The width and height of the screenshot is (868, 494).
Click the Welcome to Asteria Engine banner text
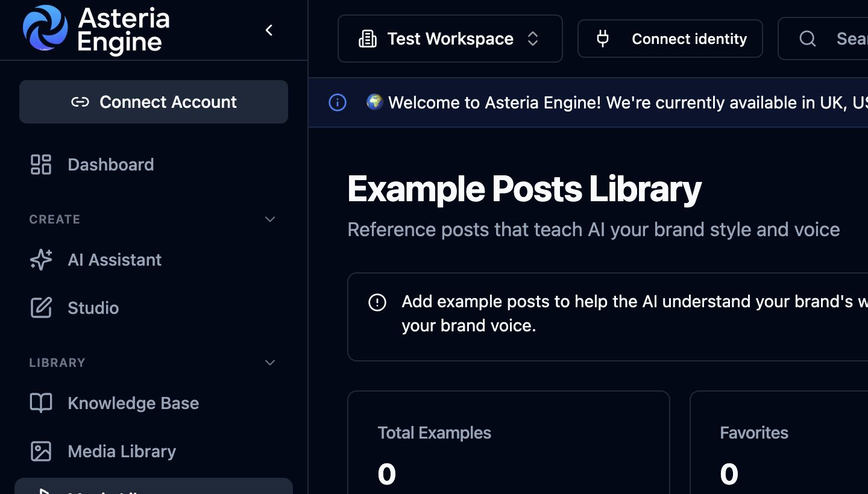[628, 102]
